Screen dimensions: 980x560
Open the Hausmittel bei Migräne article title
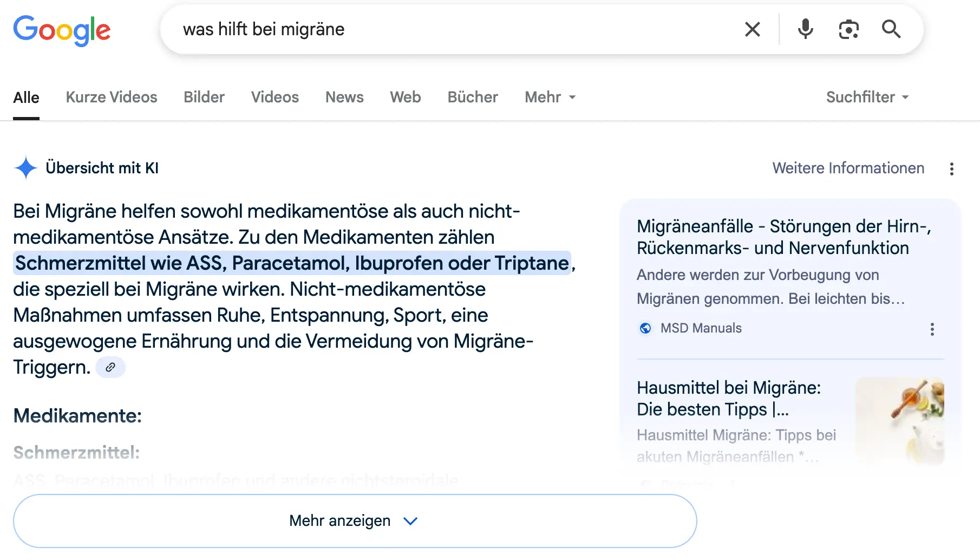click(x=729, y=399)
